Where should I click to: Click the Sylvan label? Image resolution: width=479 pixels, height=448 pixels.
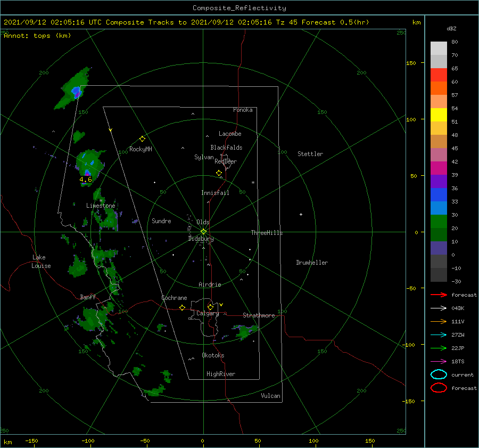pos(204,157)
